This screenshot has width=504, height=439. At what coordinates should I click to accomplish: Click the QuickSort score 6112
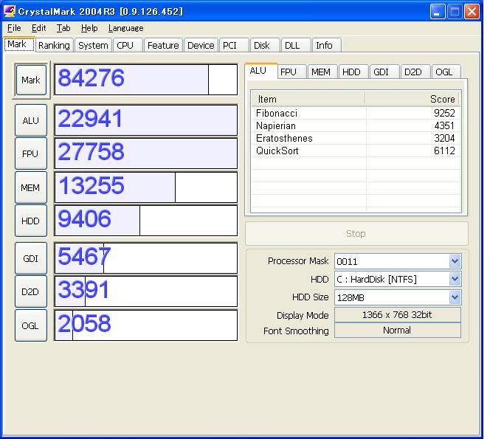click(x=444, y=151)
